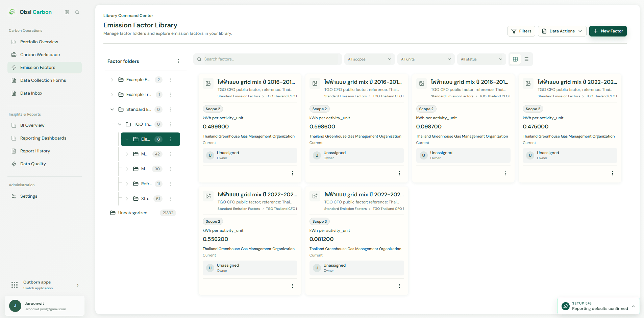The height and width of the screenshot is (318, 644).
Task: Open card menu for factor 0.499900
Action: [293, 173]
